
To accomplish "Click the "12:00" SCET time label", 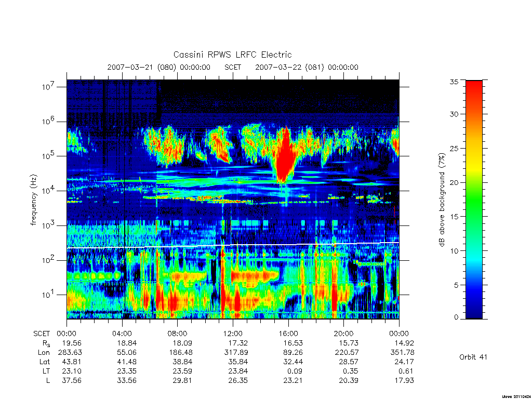I will click(x=233, y=334).
